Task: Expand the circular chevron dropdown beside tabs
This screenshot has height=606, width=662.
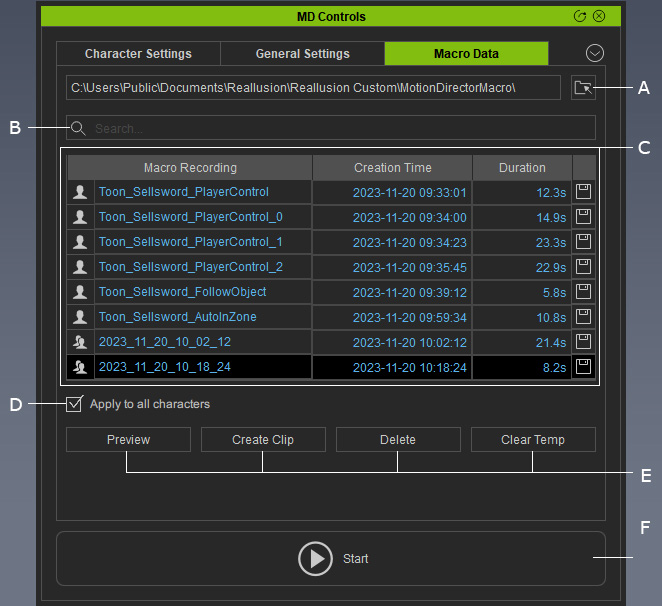Action: coord(595,54)
